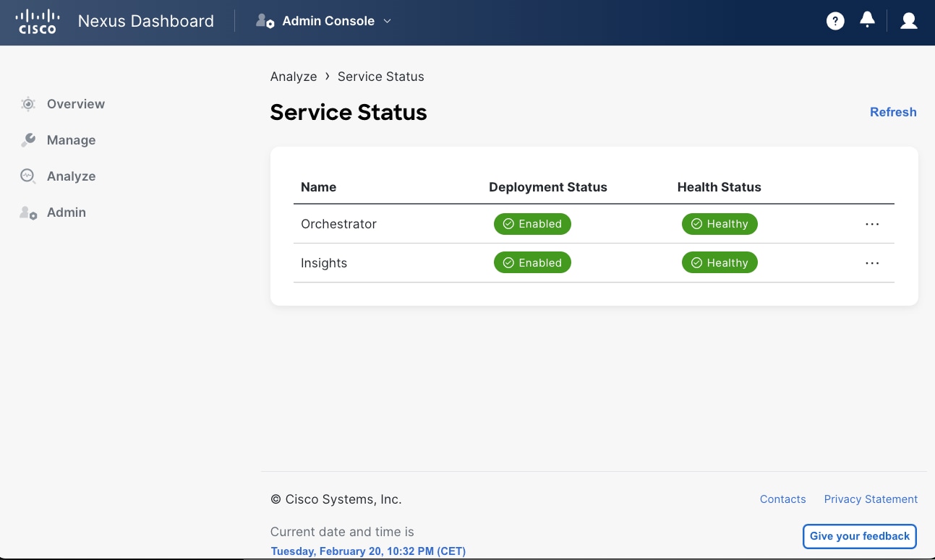The height and width of the screenshot is (560, 935).
Task: Click the Overview sidebar icon
Action: 28,104
